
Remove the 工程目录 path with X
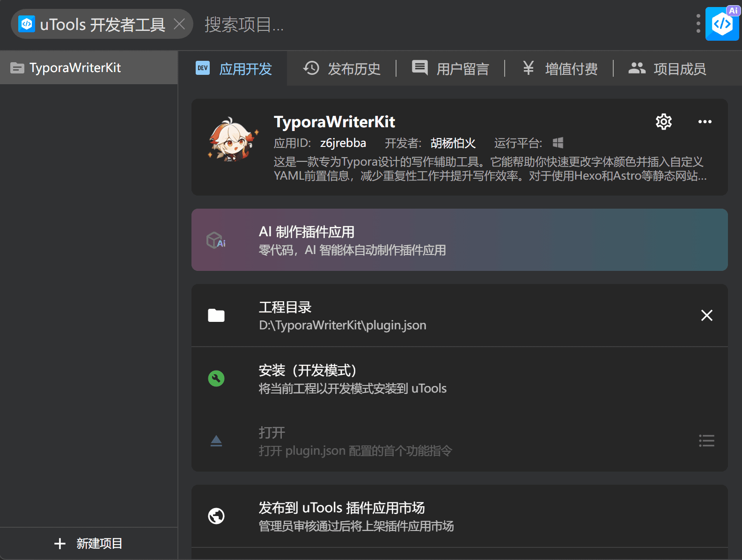[x=706, y=315]
